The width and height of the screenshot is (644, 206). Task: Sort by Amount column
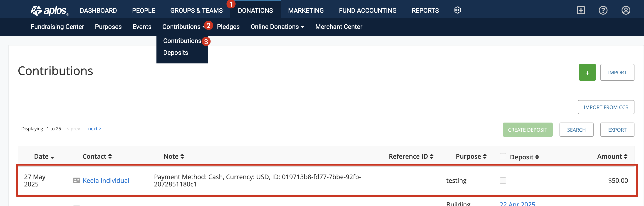tap(612, 156)
